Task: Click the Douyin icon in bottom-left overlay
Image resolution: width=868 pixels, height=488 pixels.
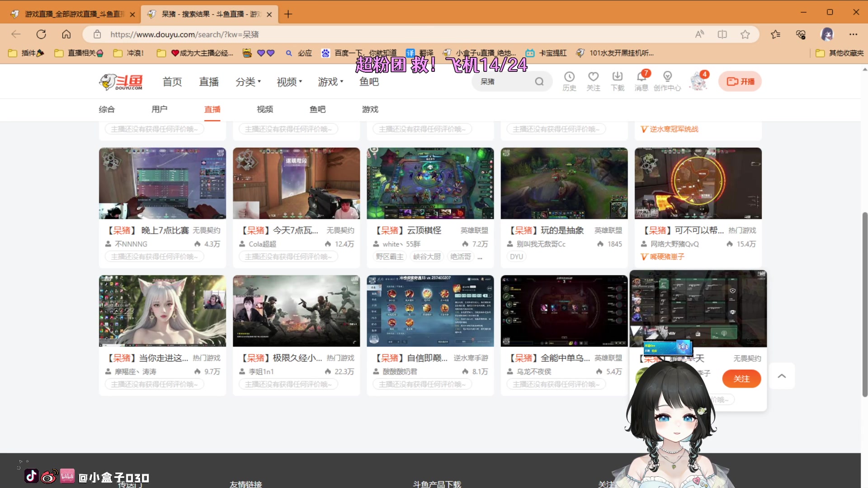Action: pos(31,476)
